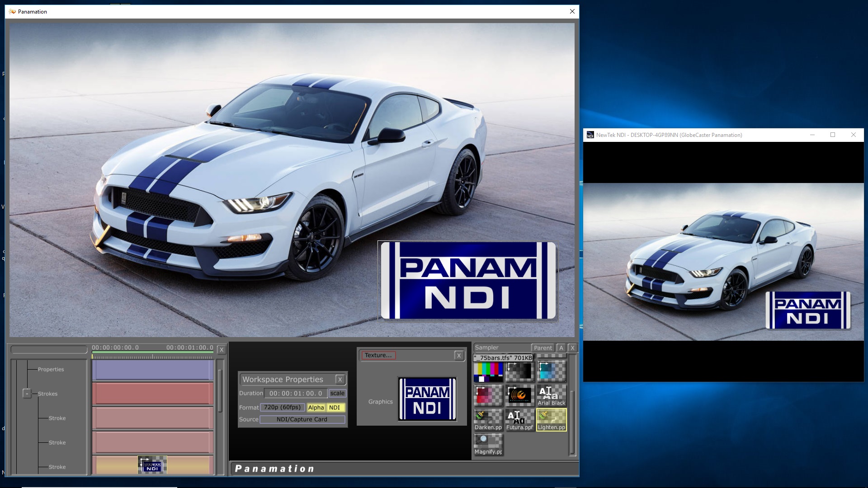Open the 720p (60fps) format dropdown
Image resolution: width=868 pixels, height=488 pixels.
tap(282, 408)
